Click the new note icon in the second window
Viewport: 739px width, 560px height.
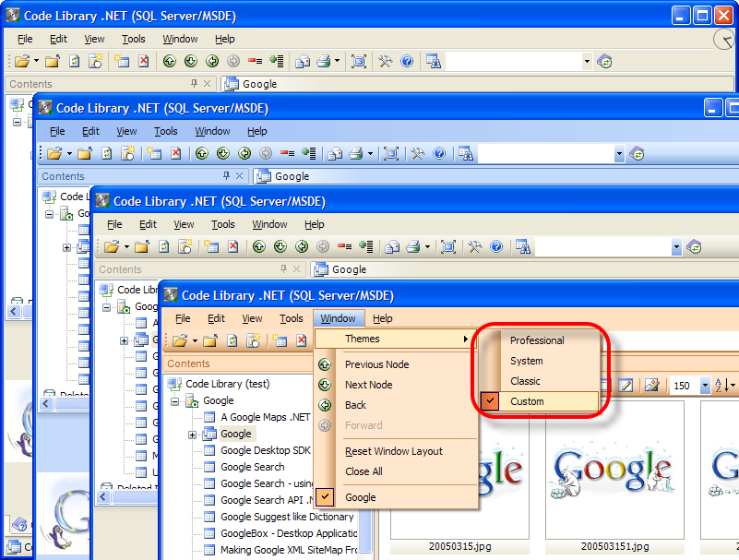[154, 154]
